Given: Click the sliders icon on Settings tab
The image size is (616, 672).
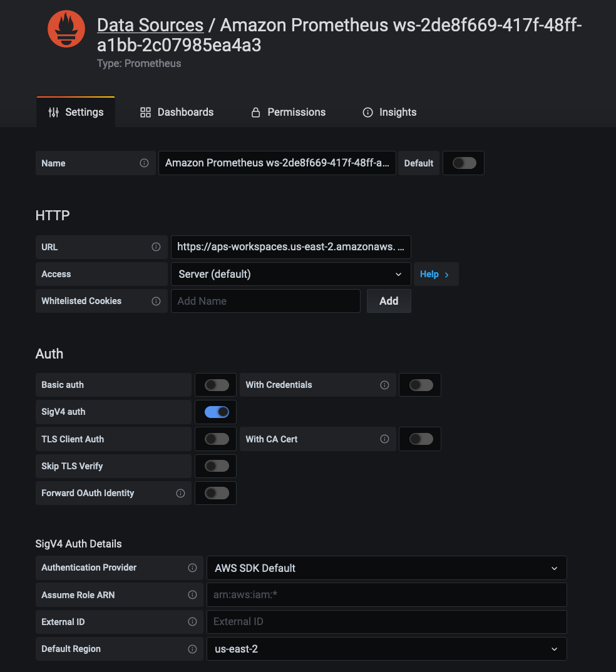Looking at the screenshot, I should (54, 112).
